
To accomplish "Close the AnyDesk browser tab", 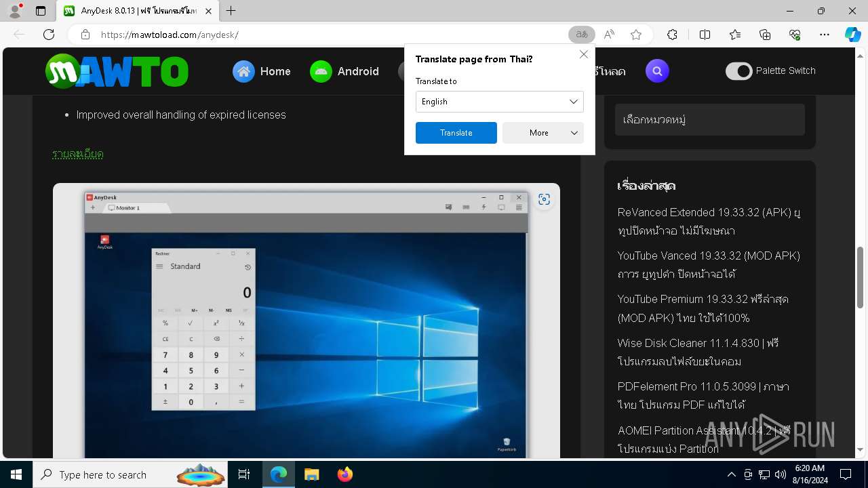I will click(x=208, y=11).
